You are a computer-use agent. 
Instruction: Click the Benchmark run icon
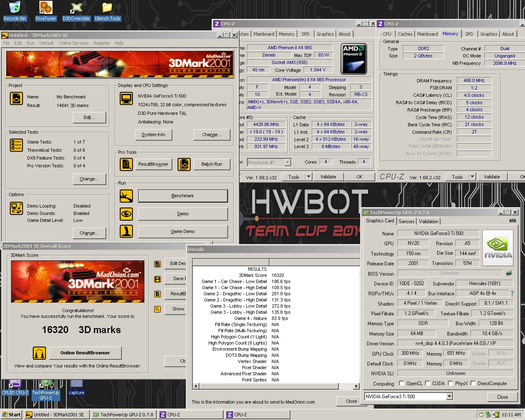(126, 196)
